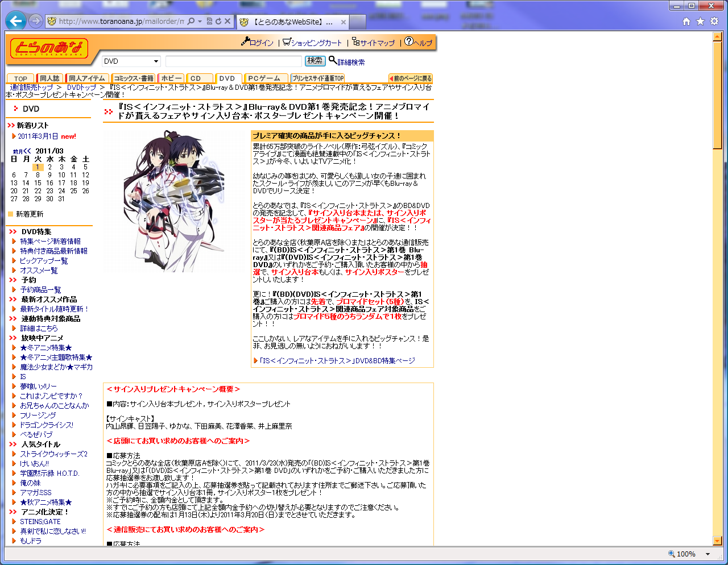Click the vertical scrollbar up arrow
The width and height of the screenshot is (728, 565).
(x=717, y=37)
